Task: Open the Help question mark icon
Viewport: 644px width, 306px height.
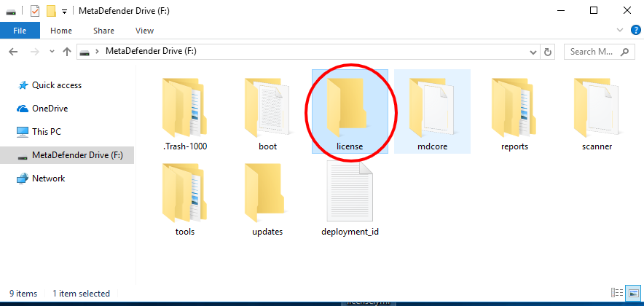Action: pos(635,30)
